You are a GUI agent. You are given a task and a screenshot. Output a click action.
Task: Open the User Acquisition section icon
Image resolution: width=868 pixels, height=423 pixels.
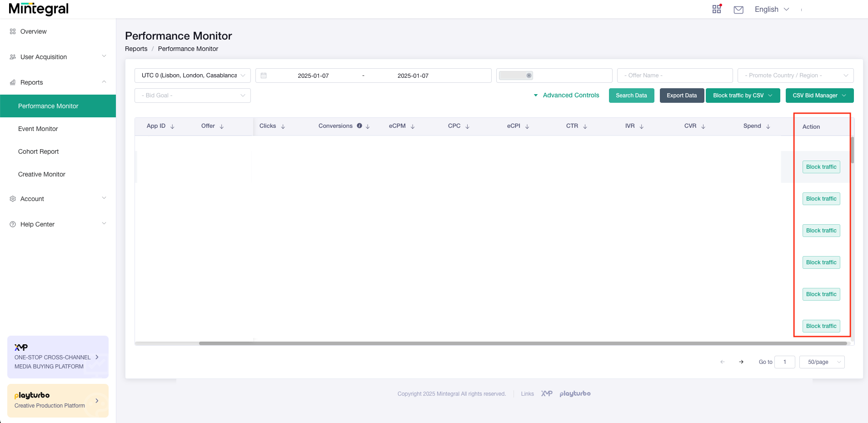coord(12,56)
